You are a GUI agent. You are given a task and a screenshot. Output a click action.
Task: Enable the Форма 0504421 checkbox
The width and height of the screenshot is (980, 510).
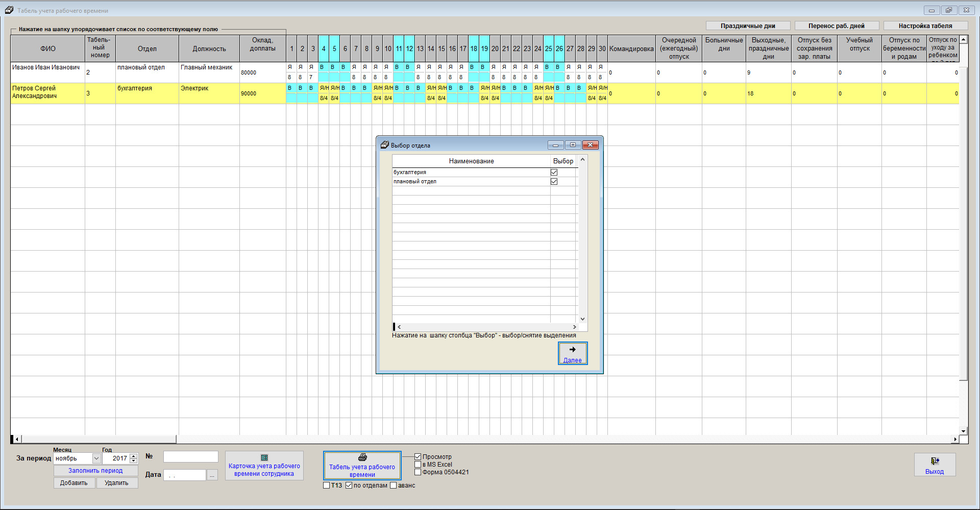tap(418, 472)
